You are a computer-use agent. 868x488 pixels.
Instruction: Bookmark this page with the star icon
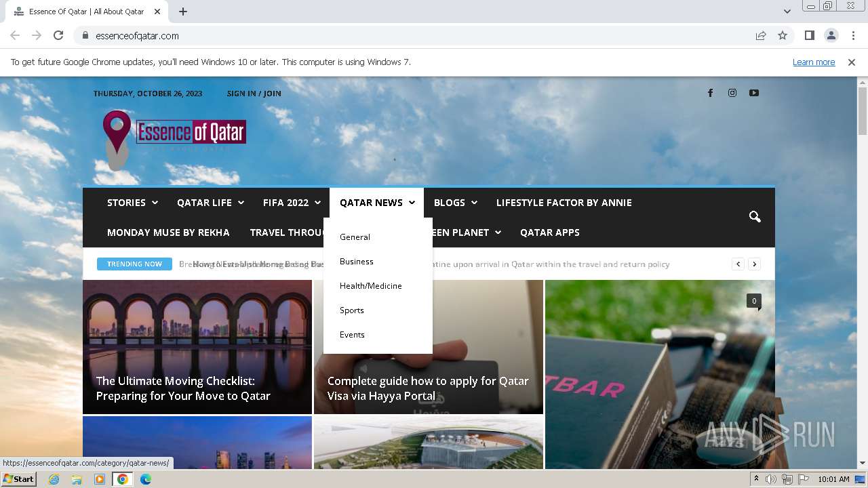pos(783,35)
